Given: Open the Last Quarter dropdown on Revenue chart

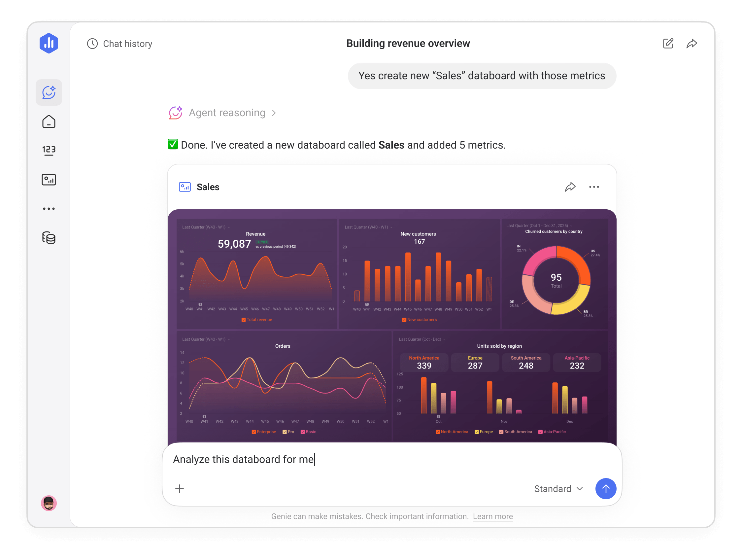Looking at the screenshot, I should tap(204, 227).
